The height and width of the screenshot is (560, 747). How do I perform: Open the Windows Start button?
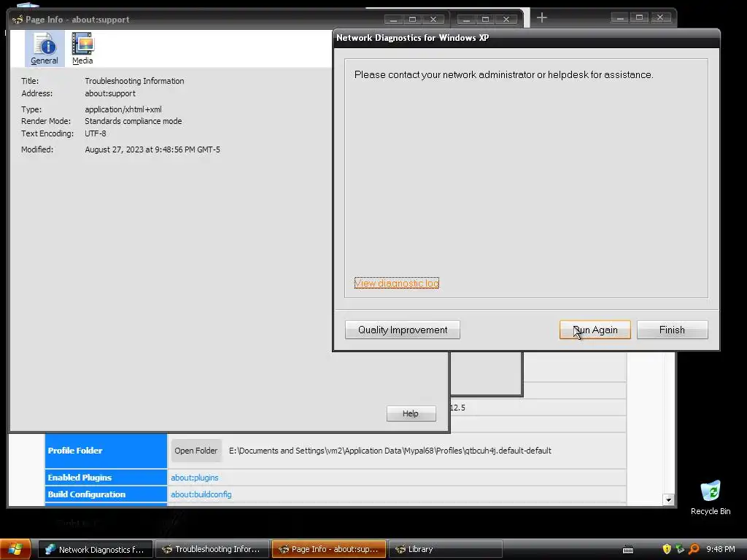pyautogui.click(x=15, y=549)
